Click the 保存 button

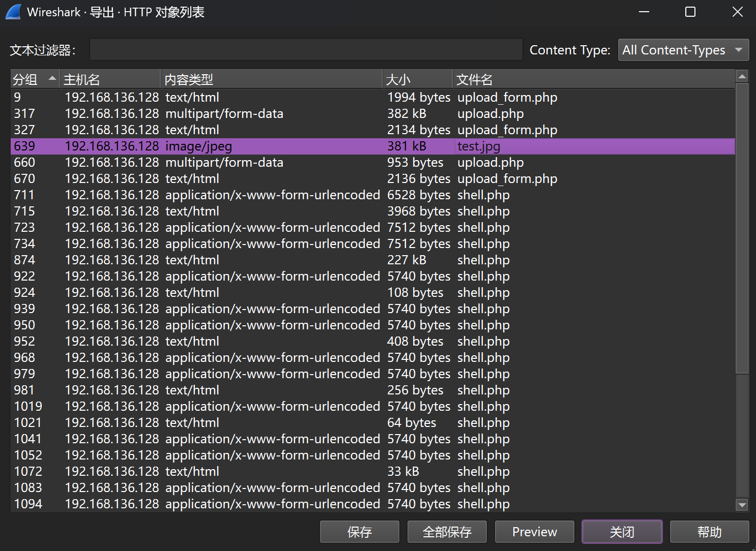tap(360, 532)
